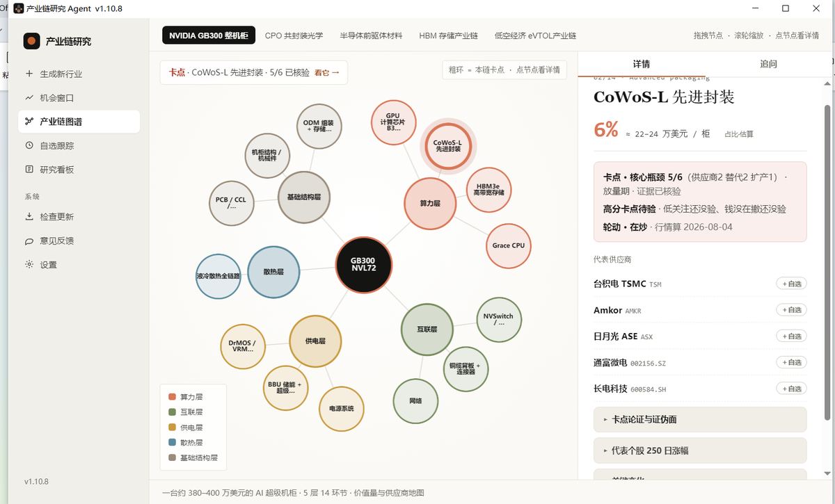Select the 电源系统 node
Screen dimensions: 835x504
pyautogui.click(x=342, y=409)
